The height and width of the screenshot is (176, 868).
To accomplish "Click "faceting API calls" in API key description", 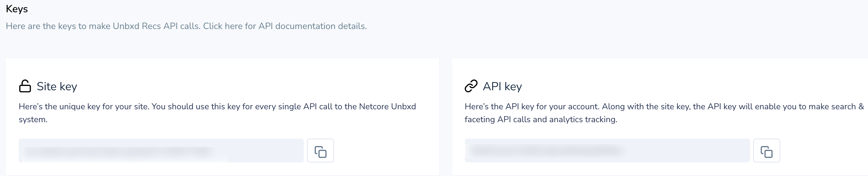I will coord(497,120).
